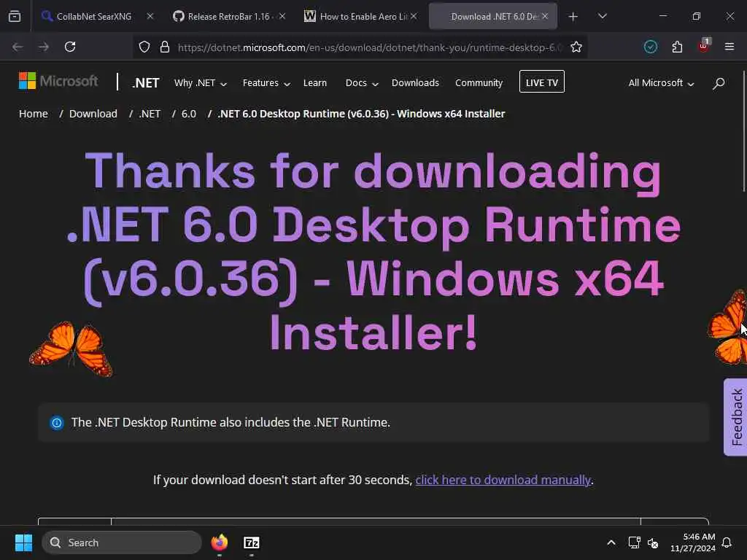Screen dimensions: 747x560
Task: Go to the .NET home brand link
Action: pos(146,83)
